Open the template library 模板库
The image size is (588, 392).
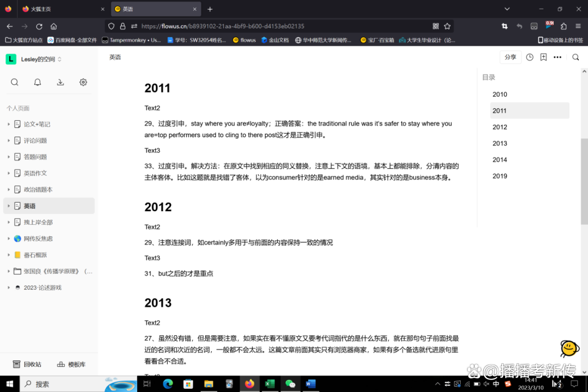(x=71, y=364)
